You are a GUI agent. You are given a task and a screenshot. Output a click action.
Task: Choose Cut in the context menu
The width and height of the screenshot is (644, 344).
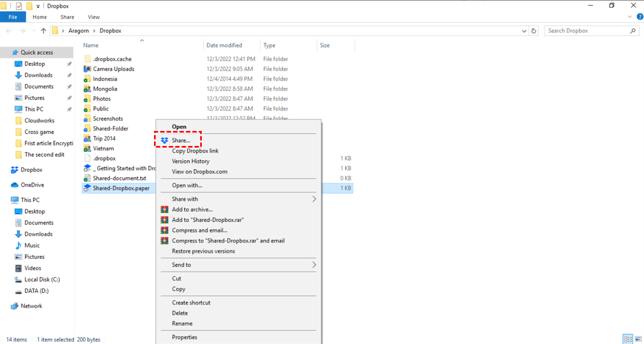click(x=177, y=279)
